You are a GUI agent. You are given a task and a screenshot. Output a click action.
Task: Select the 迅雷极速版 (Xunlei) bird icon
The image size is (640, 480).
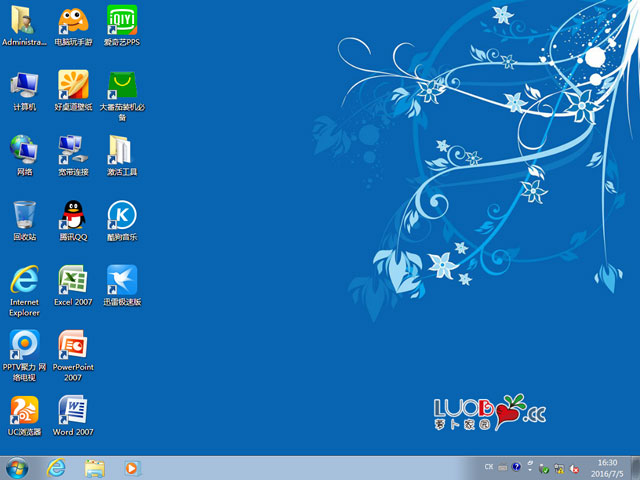click(x=121, y=280)
